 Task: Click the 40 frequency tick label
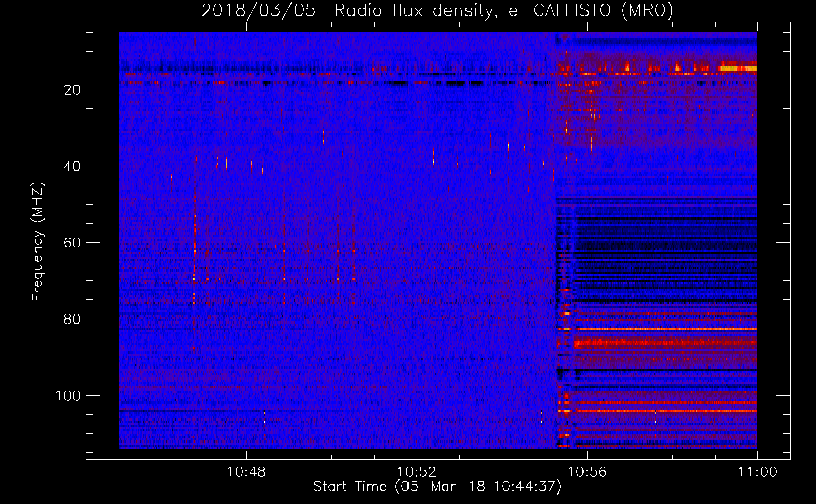click(73, 166)
